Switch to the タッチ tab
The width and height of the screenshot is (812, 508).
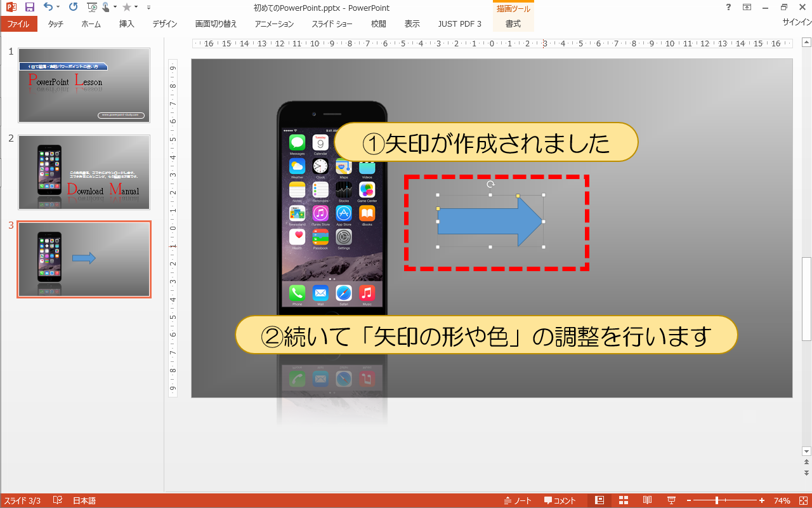pos(56,24)
